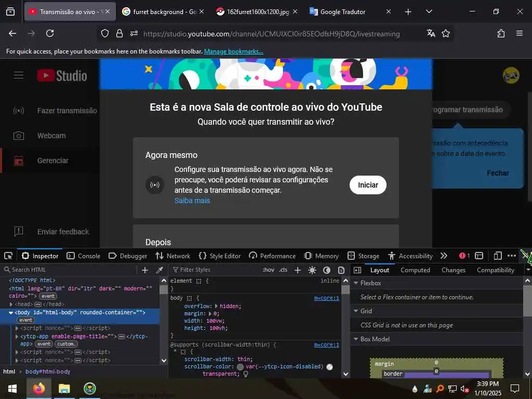Open devtools customize three-dot menu
This screenshot has width=532, height=399.
[512, 256]
